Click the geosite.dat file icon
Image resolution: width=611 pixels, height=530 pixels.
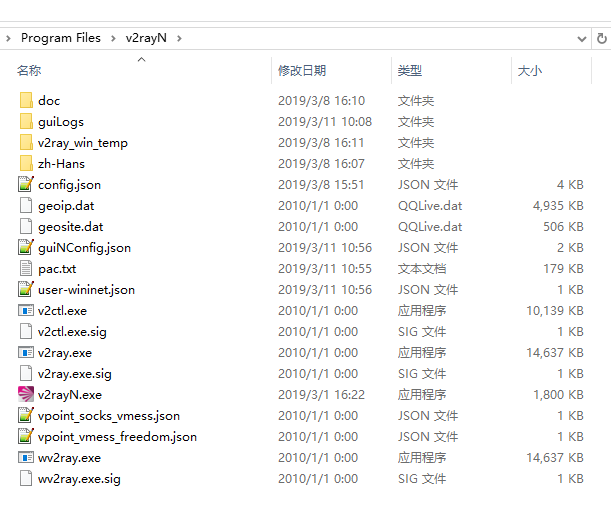[26, 226]
